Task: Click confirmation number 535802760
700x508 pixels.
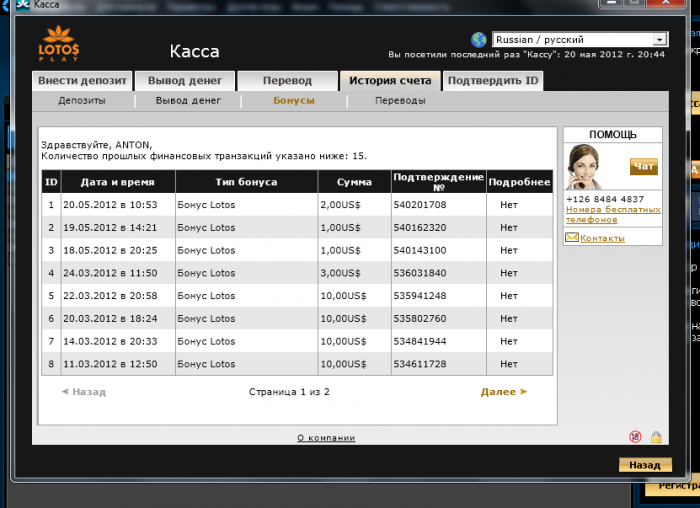Action: [x=420, y=319]
